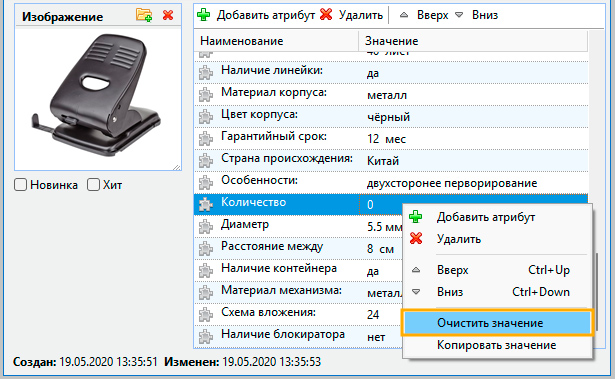The height and width of the screenshot is (379, 615).
Task: Click Изменен date 19.05.2020 13:35:53
Action: 271,361
